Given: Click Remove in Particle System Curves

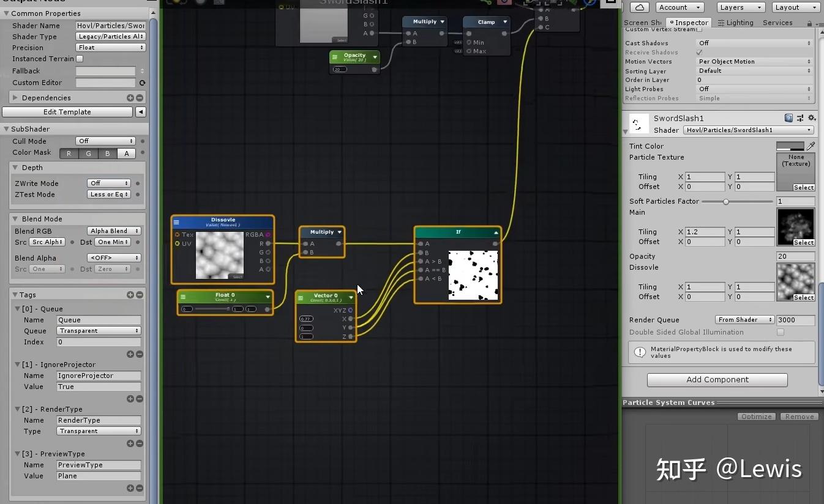Looking at the screenshot, I should pos(800,417).
